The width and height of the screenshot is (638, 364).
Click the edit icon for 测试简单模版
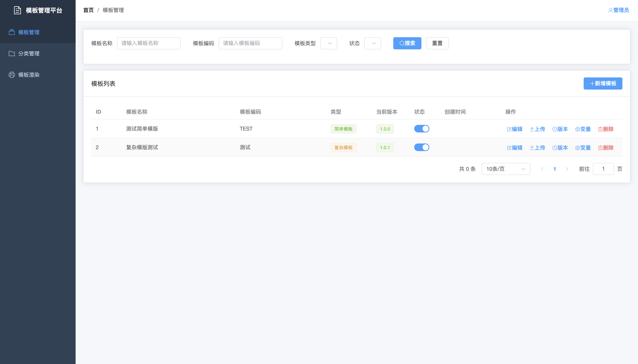(x=509, y=129)
